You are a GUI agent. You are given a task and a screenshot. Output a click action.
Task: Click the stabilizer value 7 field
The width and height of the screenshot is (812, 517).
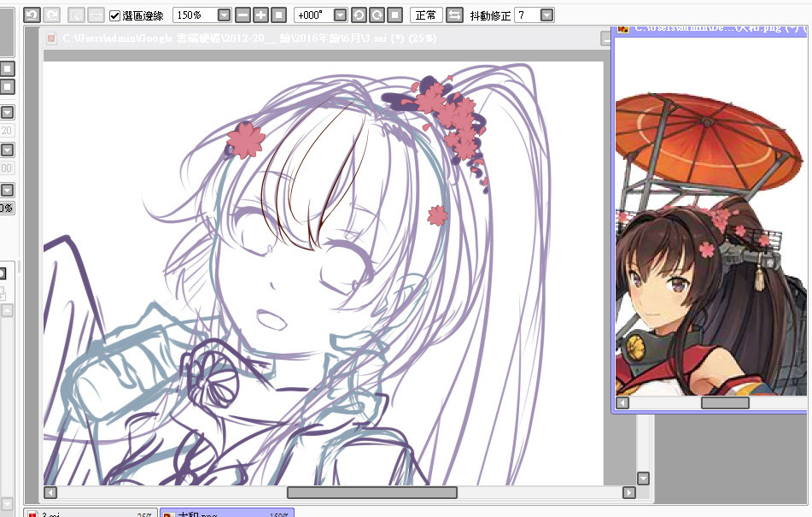click(x=527, y=15)
